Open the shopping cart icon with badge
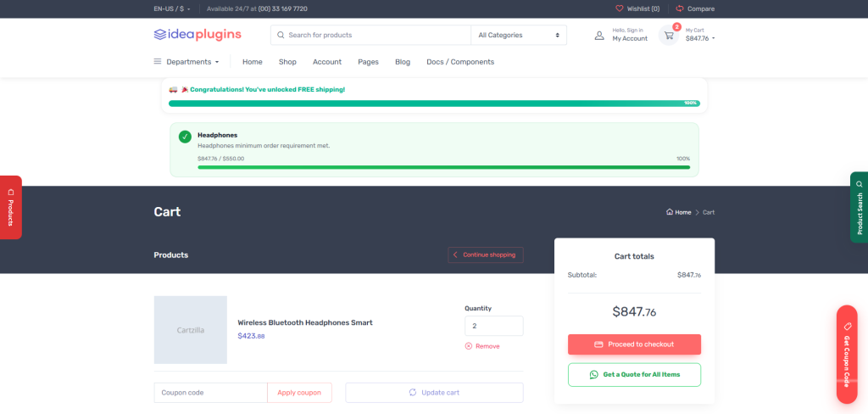868x414 pixels. 669,35
